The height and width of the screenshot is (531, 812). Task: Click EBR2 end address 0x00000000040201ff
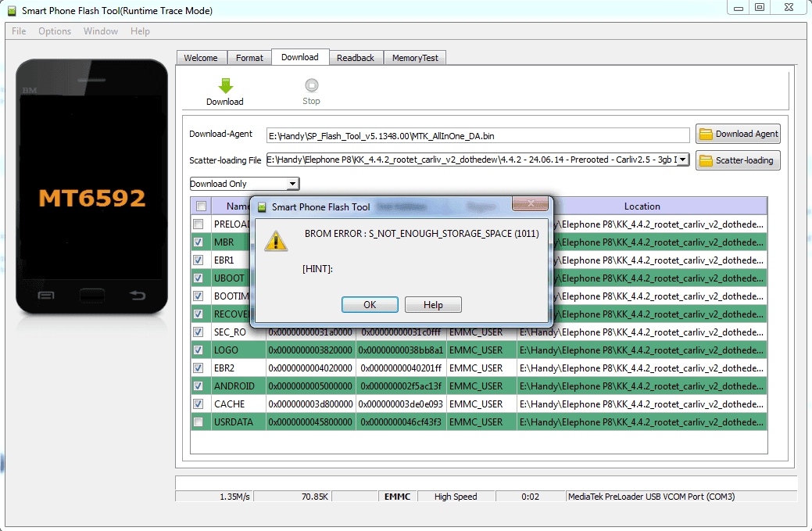coord(401,368)
